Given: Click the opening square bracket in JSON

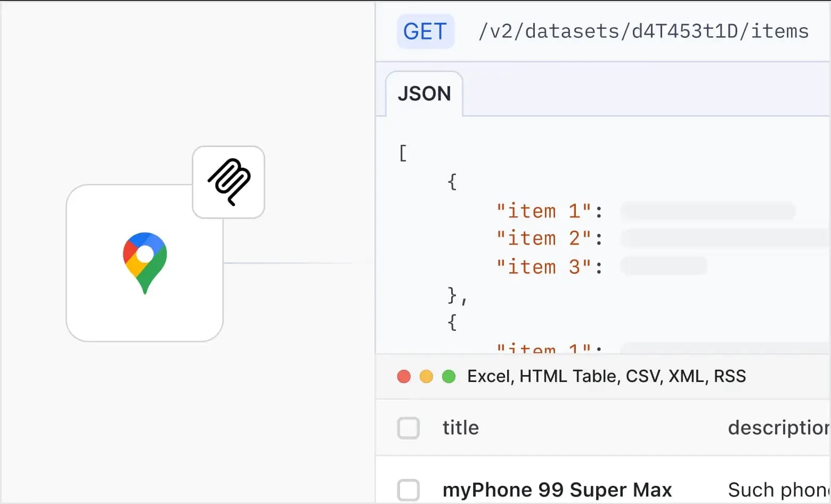Looking at the screenshot, I should pyautogui.click(x=403, y=153).
